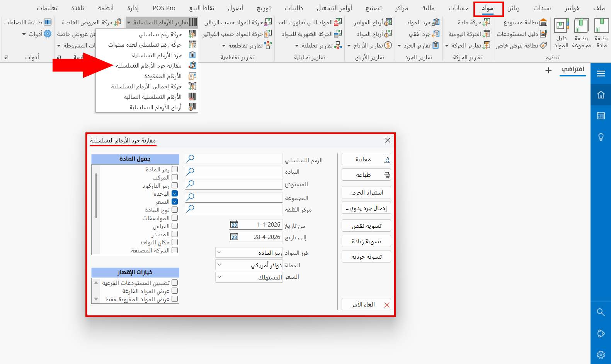Click the طباعة print button
The image size is (611, 364).
[x=366, y=175]
